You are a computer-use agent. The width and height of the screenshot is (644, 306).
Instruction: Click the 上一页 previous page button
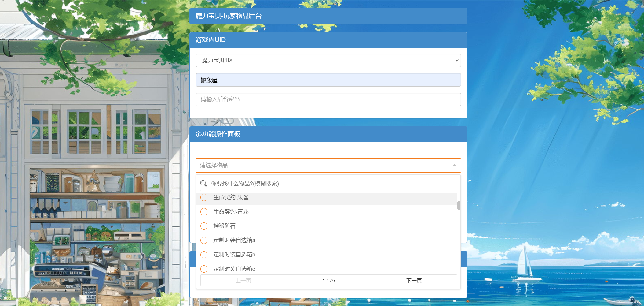(243, 281)
